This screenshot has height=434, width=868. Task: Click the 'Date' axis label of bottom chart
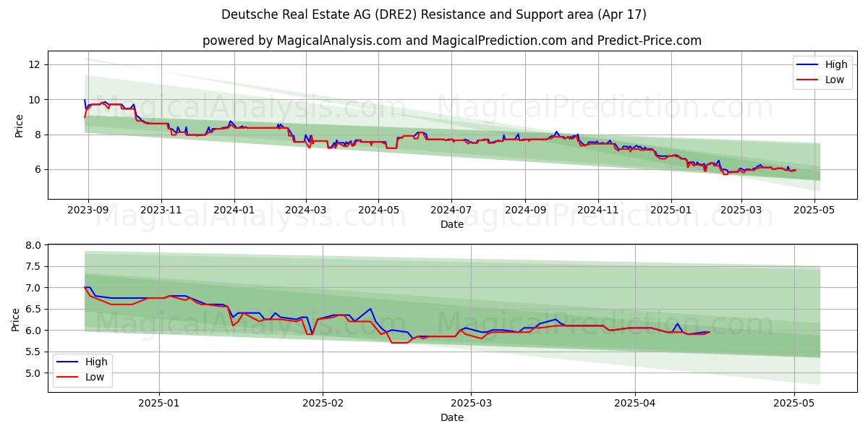coord(452,417)
